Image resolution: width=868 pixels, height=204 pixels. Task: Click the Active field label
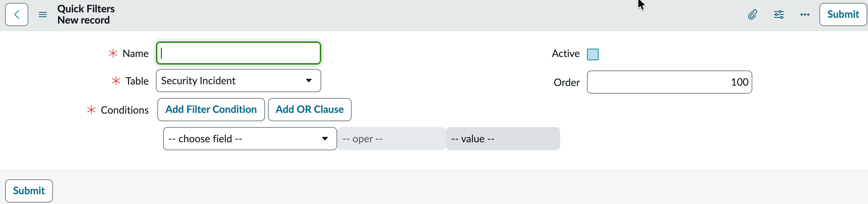click(566, 54)
